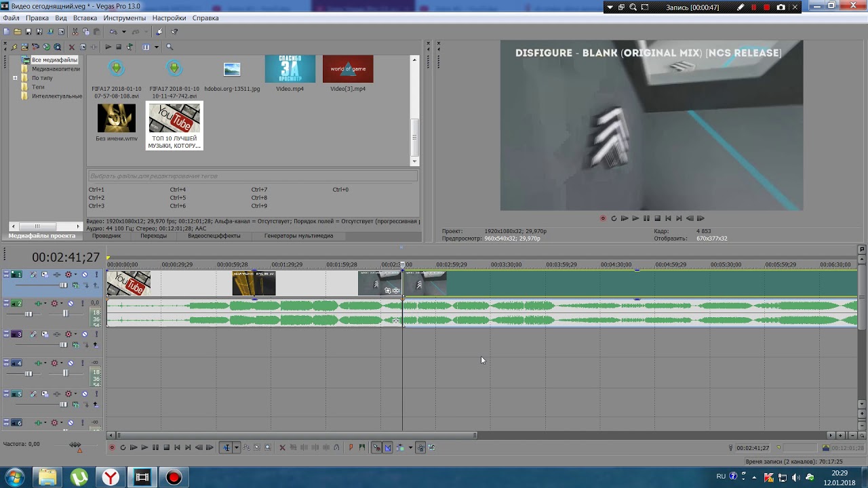Viewport: 868px width, 488px height.
Task: Adjust track 2 pan slider
Action: [66, 314]
